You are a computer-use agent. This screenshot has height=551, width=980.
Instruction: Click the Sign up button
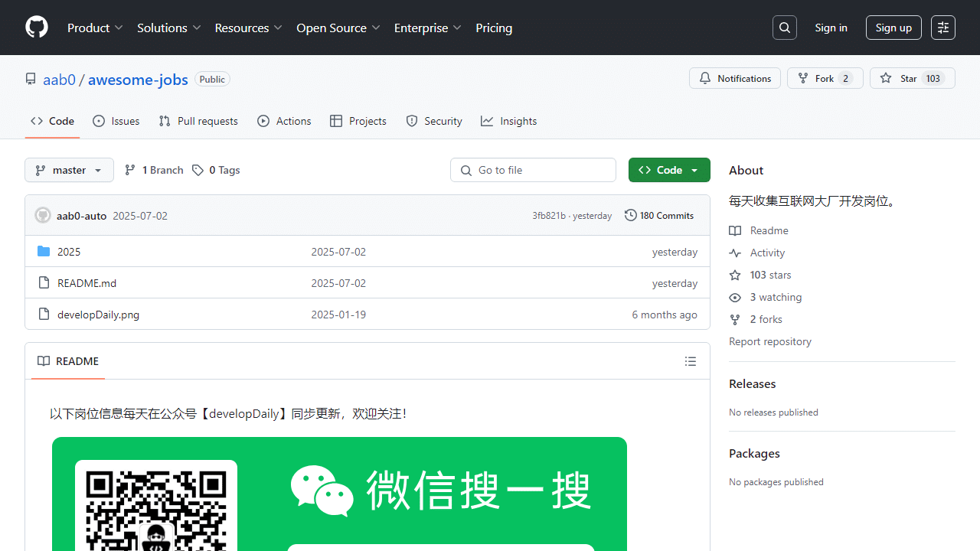[893, 28]
